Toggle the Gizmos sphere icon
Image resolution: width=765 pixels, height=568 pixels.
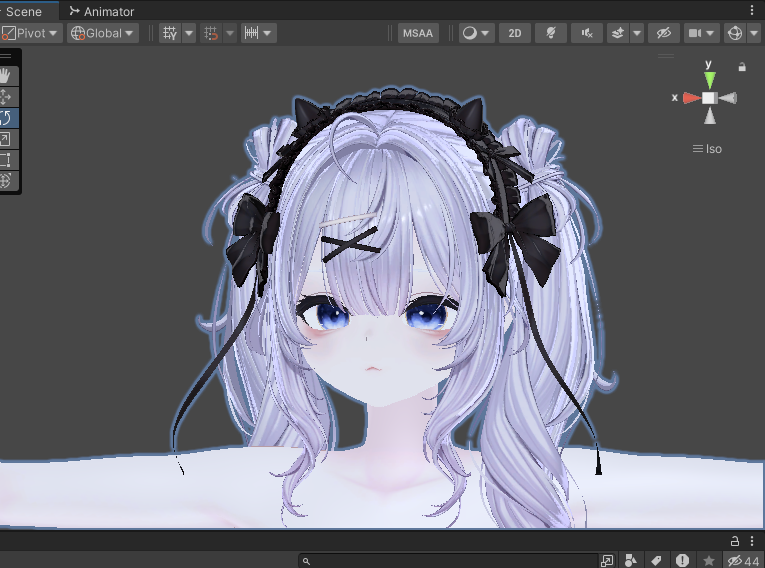735,33
